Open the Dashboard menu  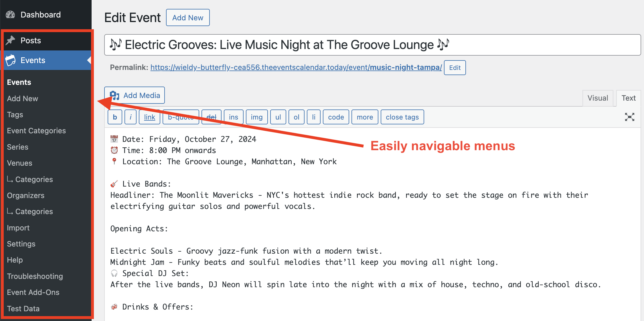click(x=46, y=15)
